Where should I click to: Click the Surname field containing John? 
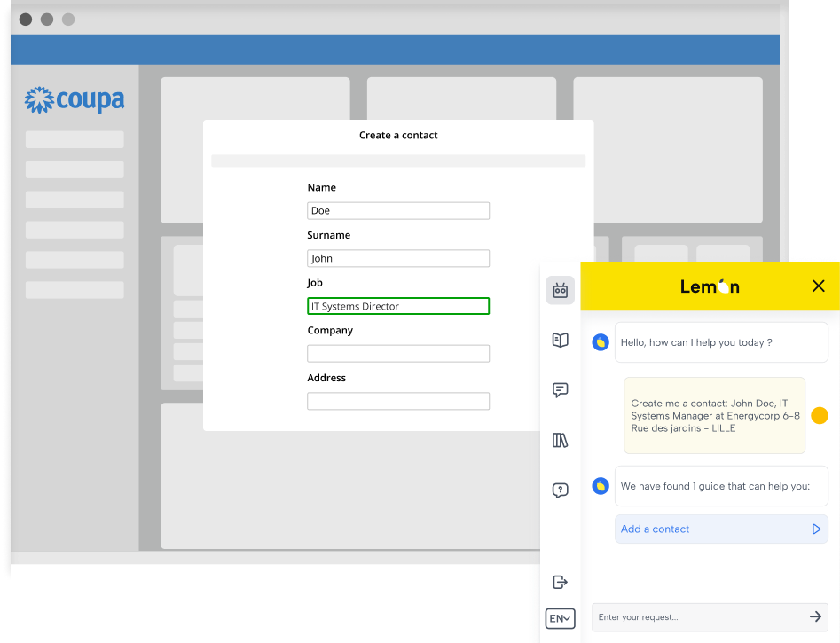coord(398,259)
